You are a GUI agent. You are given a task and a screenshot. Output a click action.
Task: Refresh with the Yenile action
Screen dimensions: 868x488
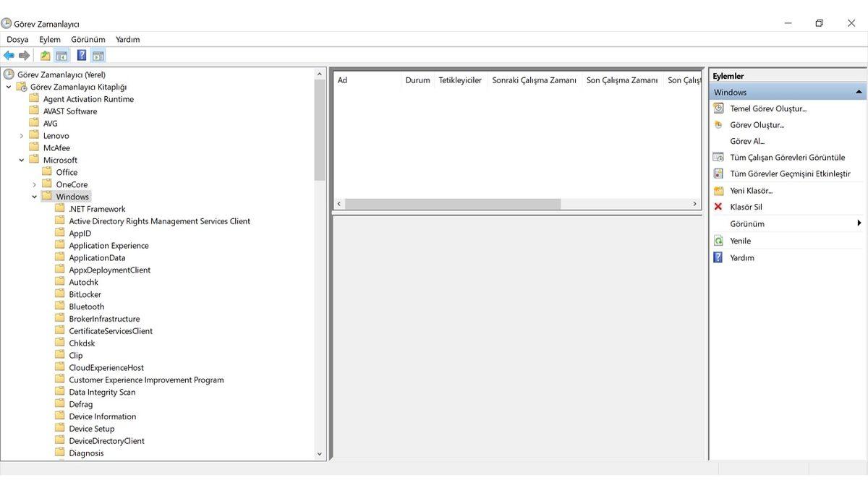click(740, 241)
